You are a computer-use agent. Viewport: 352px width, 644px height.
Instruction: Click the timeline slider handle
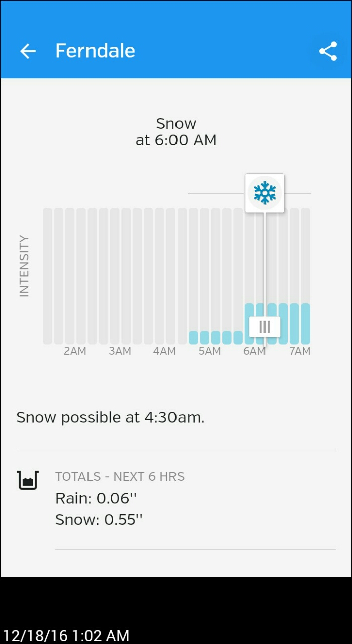[265, 327]
